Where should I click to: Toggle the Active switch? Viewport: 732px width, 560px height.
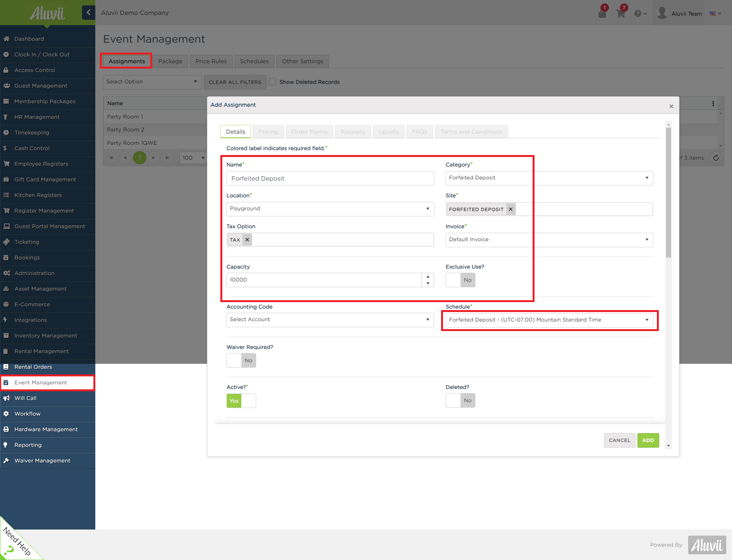241,401
